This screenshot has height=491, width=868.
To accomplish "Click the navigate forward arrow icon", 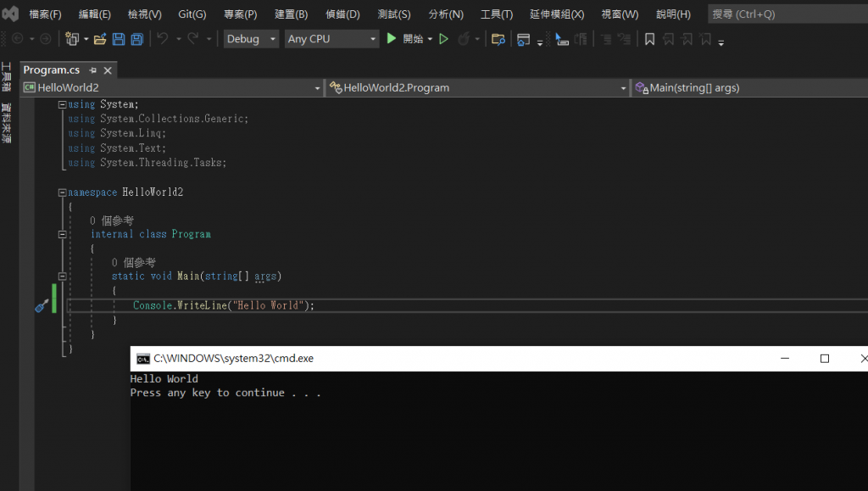I will [46, 39].
